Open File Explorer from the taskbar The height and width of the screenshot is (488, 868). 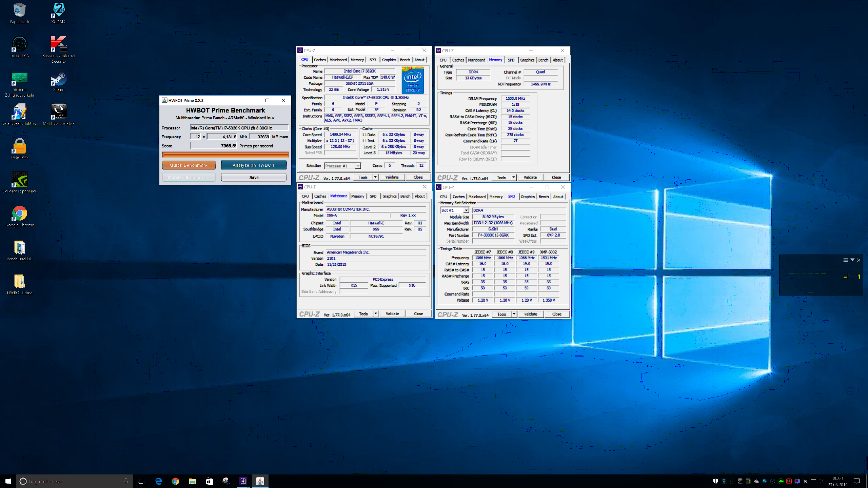(192, 481)
